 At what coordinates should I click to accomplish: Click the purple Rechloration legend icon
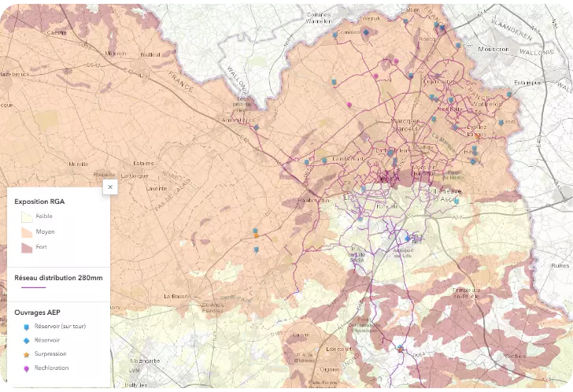[26, 368]
